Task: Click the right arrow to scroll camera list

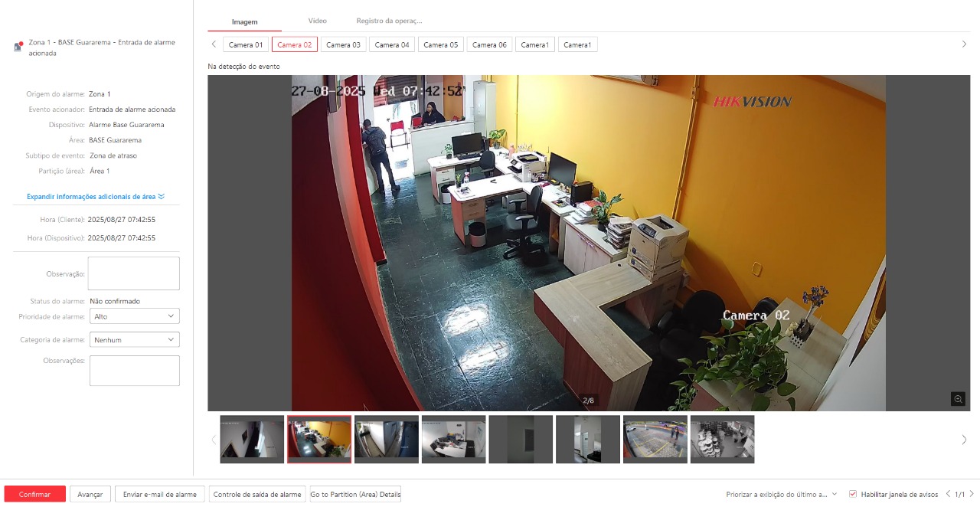Action: click(962, 44)
